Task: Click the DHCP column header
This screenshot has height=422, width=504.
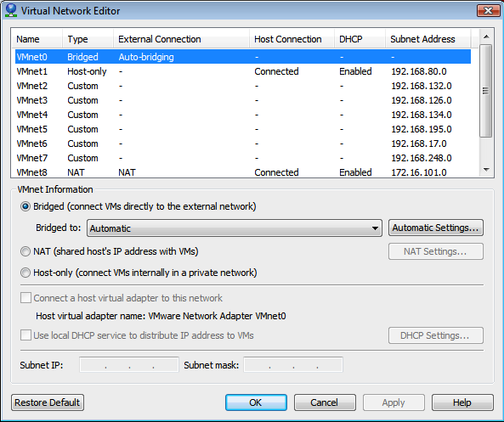Action: pos(360,39)
